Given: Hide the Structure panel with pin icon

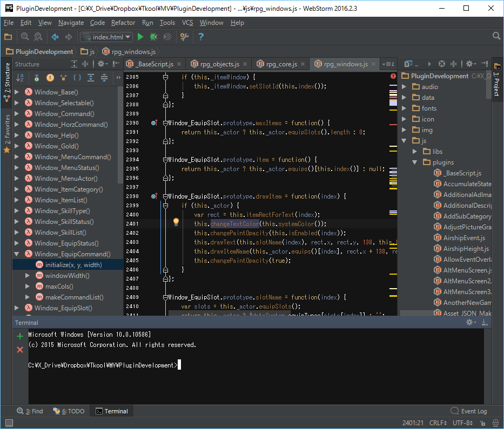Looking at the screenshot, I should coord(116,64).
